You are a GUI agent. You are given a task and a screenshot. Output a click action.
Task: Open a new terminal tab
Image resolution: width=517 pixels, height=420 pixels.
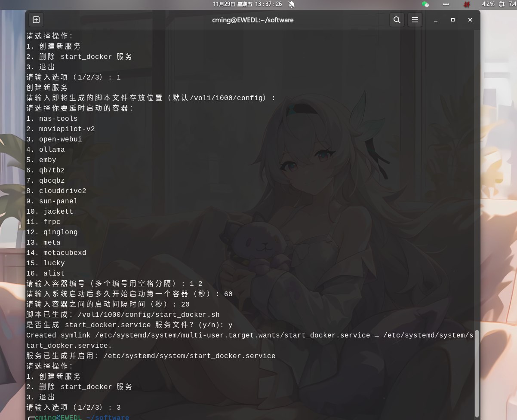click(36, 20)
